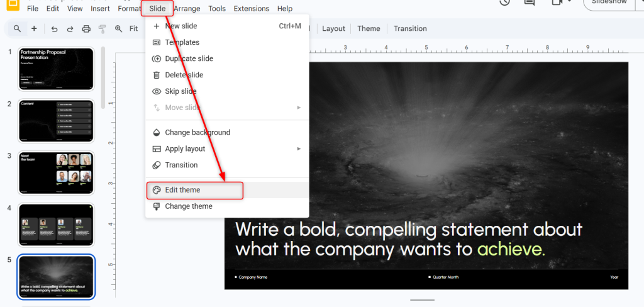This screenshot has width=644, height=307.
Task: Click the Apply layout icon
Action: 157,148
